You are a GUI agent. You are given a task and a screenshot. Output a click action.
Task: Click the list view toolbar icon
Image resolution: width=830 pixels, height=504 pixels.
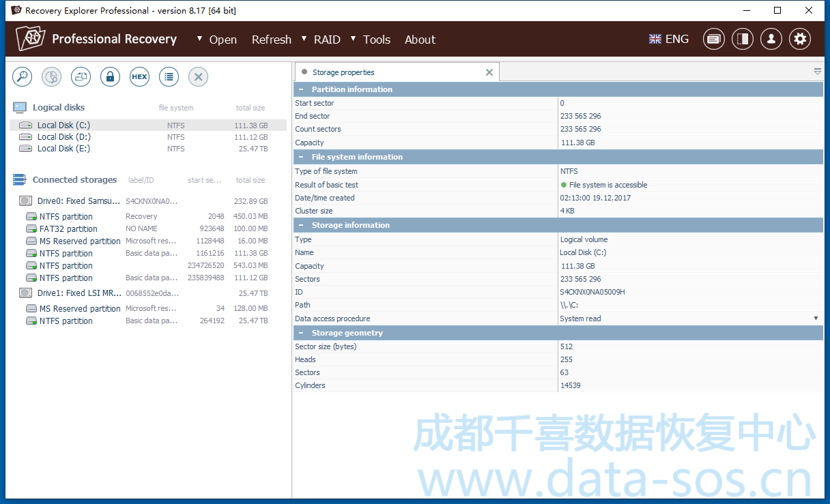169,77
